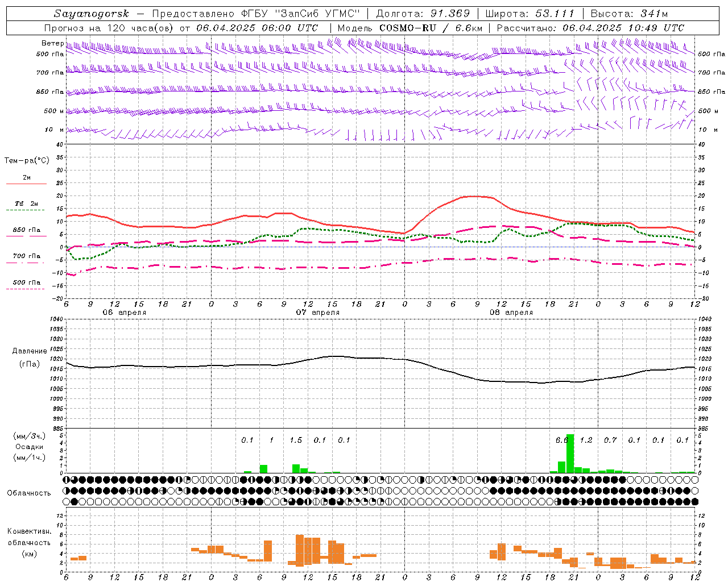The width and height of the screenshot is (728, 582).
Task: Click the 500 гПа temperature legend entry
Action: tap(27, 282)
